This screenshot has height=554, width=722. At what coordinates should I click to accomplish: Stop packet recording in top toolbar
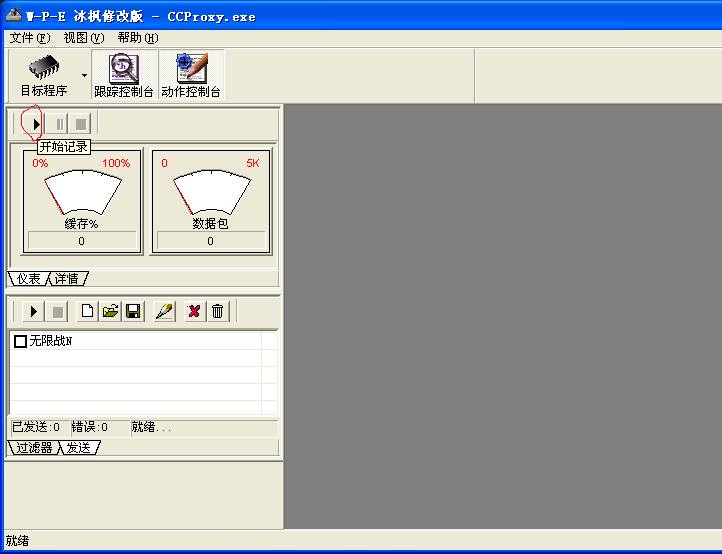pos(81,124)
